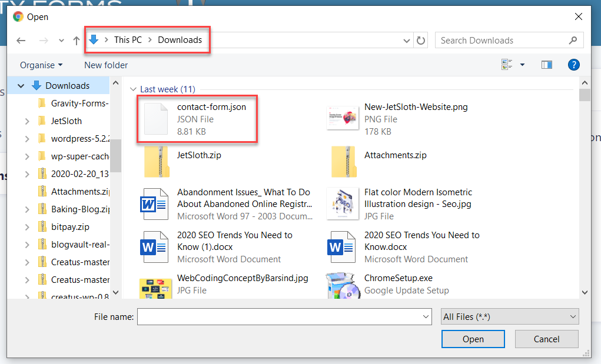The height and width of the screenshot is (364, 601).
Task: Expand the Baking-Blog.zip tree node
Action: coord(27,209)
